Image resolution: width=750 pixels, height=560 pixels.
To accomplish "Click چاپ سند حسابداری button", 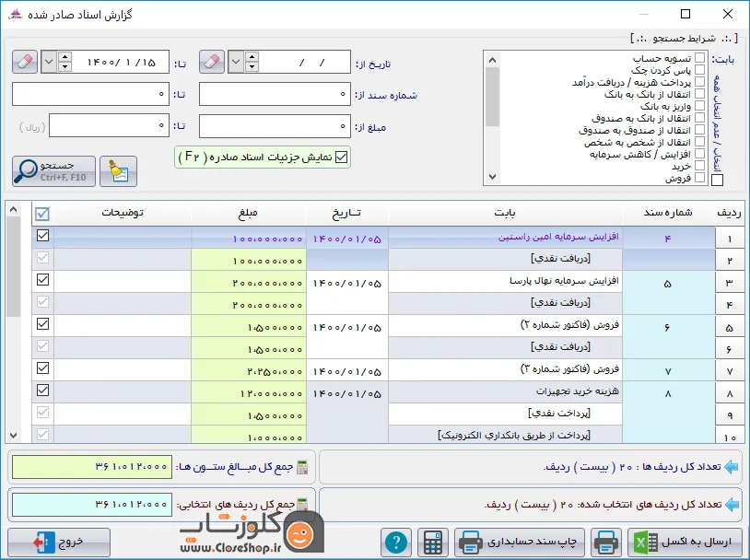I will tap(520, 542).
